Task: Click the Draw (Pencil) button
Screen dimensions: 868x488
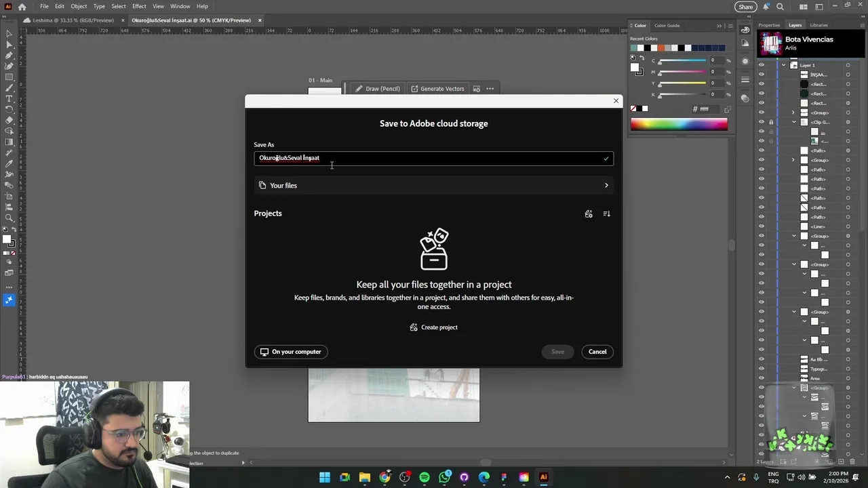Action: [378, 89]
